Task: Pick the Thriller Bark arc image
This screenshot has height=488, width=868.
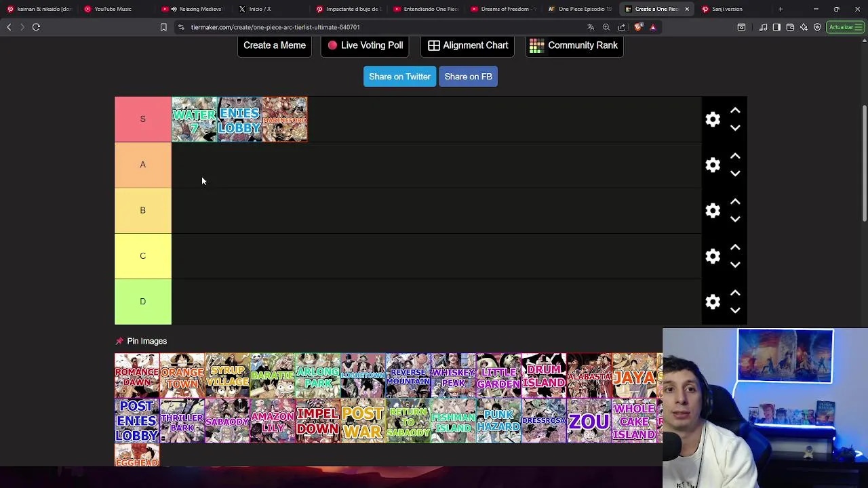Action: pyautogui.click(x=182, y=420)
